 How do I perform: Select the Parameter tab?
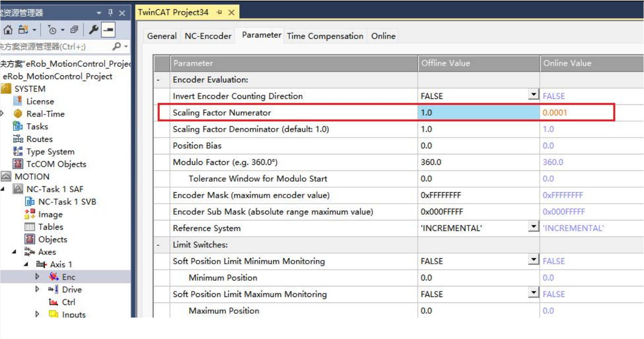261,35
